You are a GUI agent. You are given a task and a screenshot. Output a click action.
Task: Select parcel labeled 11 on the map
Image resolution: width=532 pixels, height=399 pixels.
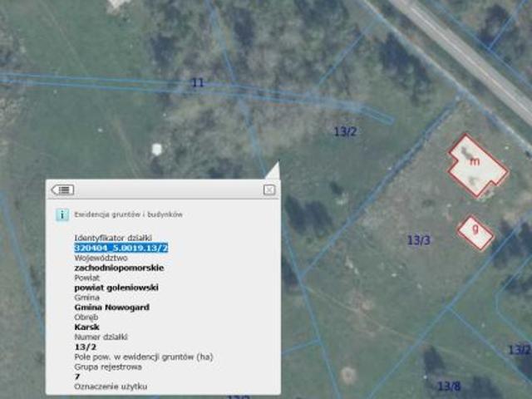click(197, 82)
